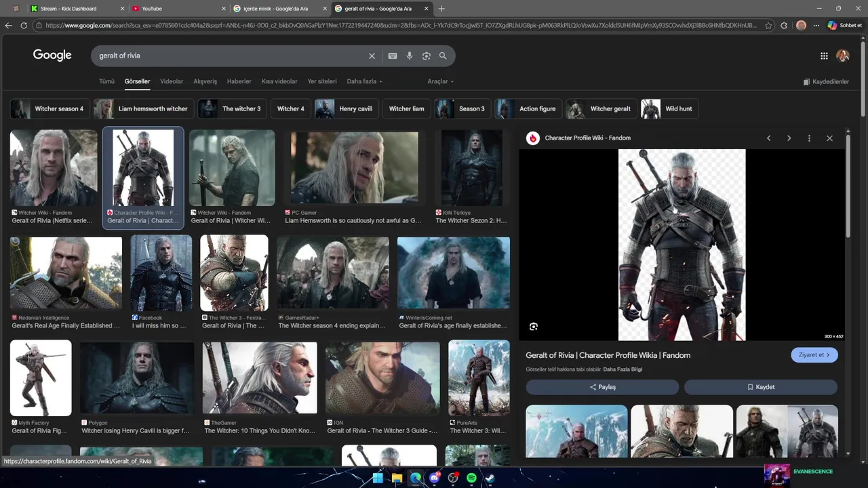The height and width of the screenshot is (488, 868).
Task: Open the Character Profile Wikia Fandom title link
Action: (x=608, y=355)
